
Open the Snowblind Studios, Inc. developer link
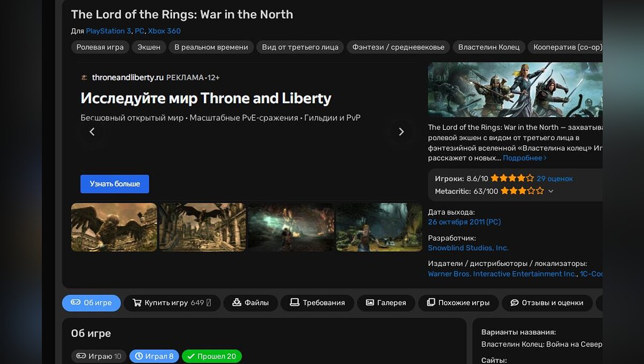[469, 248]
